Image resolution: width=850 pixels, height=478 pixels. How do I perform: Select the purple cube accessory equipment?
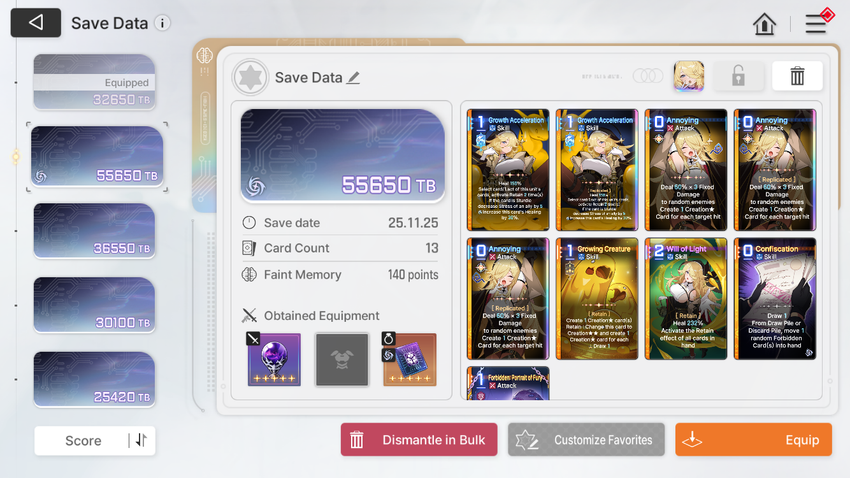click(x=409, y=359)
